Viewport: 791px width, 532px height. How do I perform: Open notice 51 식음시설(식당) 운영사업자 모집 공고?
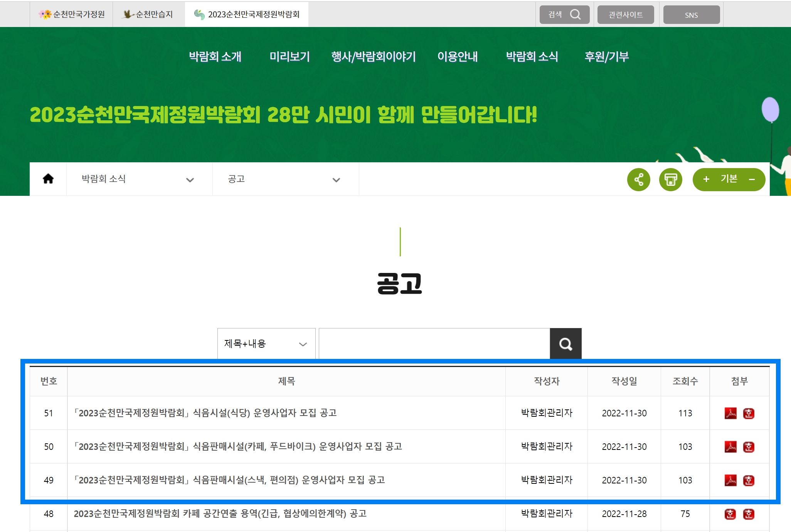pyautogui.click(x=205, y=413)
